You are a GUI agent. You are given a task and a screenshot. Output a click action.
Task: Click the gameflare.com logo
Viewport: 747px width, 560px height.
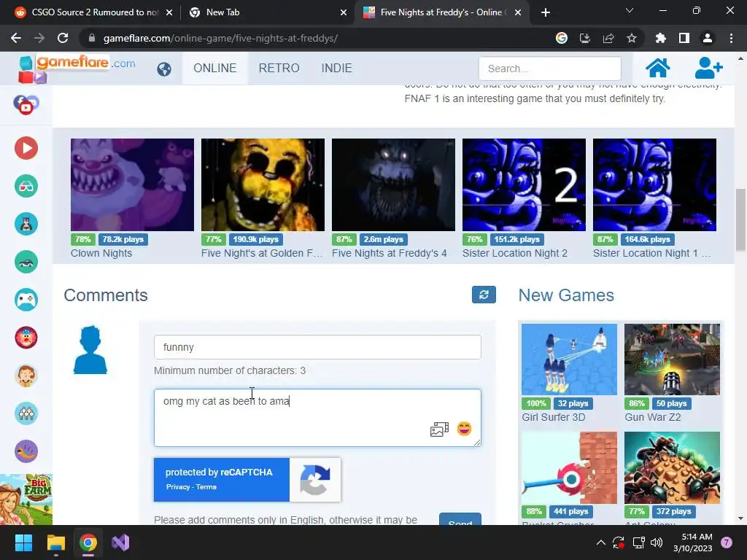(77, 69)
